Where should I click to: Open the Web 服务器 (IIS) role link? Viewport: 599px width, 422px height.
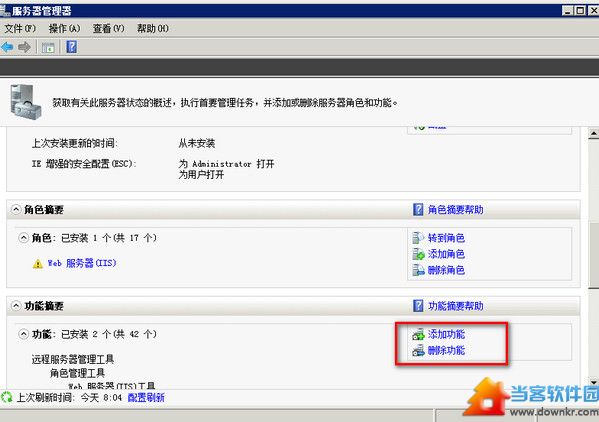point(82,263)
